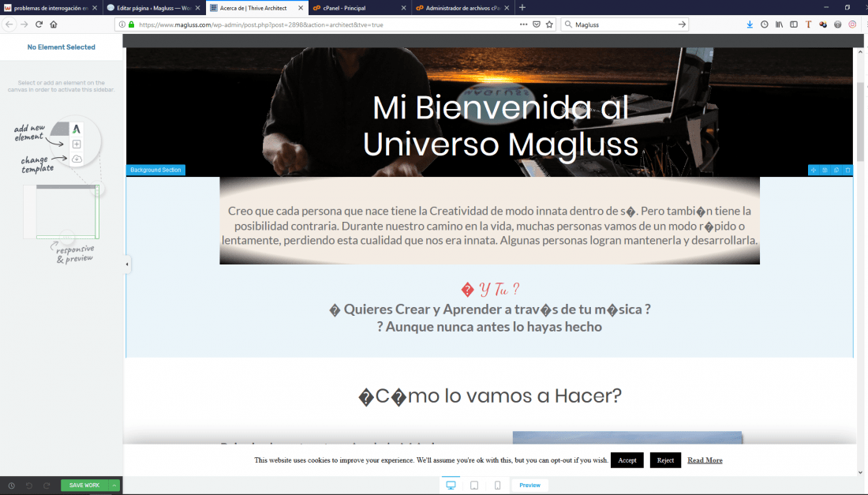Open browser history clock icon
The image size is (868, 495).
(x=765, y=24)
